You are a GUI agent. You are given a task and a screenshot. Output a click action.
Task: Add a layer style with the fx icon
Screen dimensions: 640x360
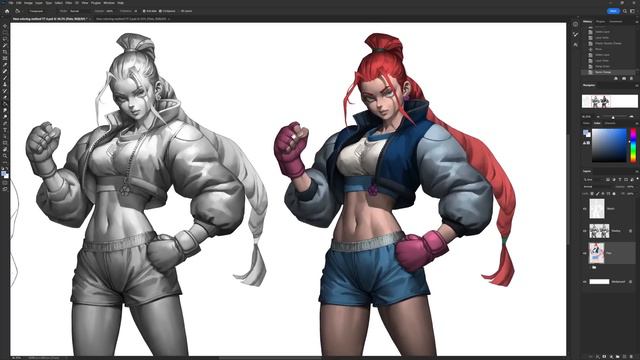598,356
